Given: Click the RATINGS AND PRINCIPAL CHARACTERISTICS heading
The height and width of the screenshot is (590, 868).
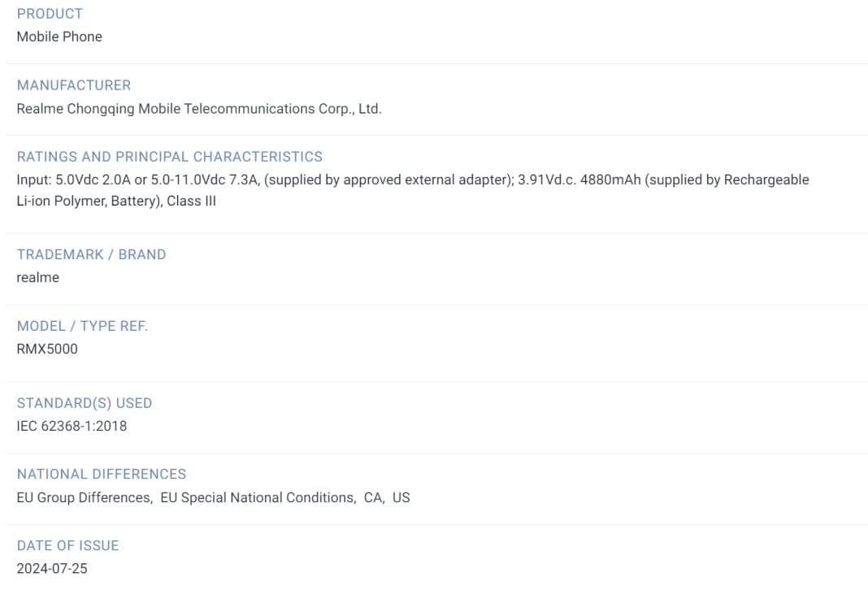Looking at the screenshot, I should (x=169, y=157).
